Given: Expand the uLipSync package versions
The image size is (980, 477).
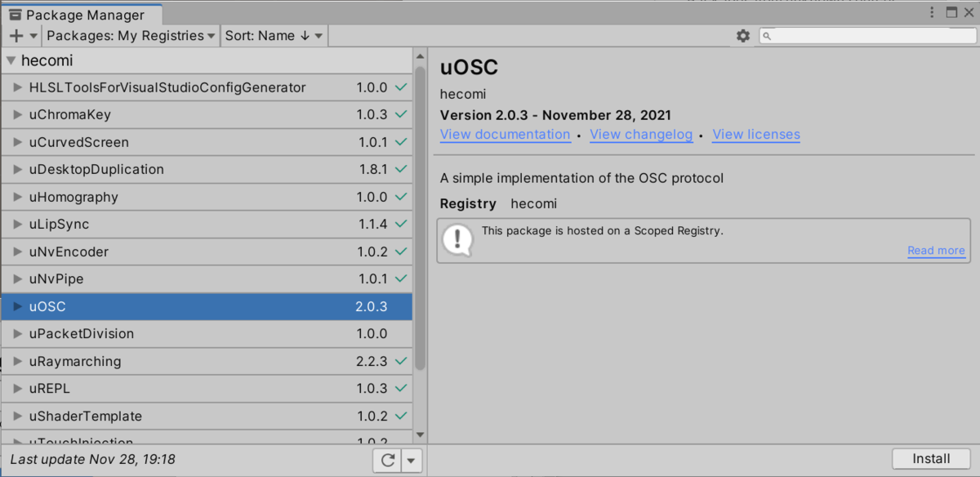Looking at the screenshot, I should (x=18, y=225).
